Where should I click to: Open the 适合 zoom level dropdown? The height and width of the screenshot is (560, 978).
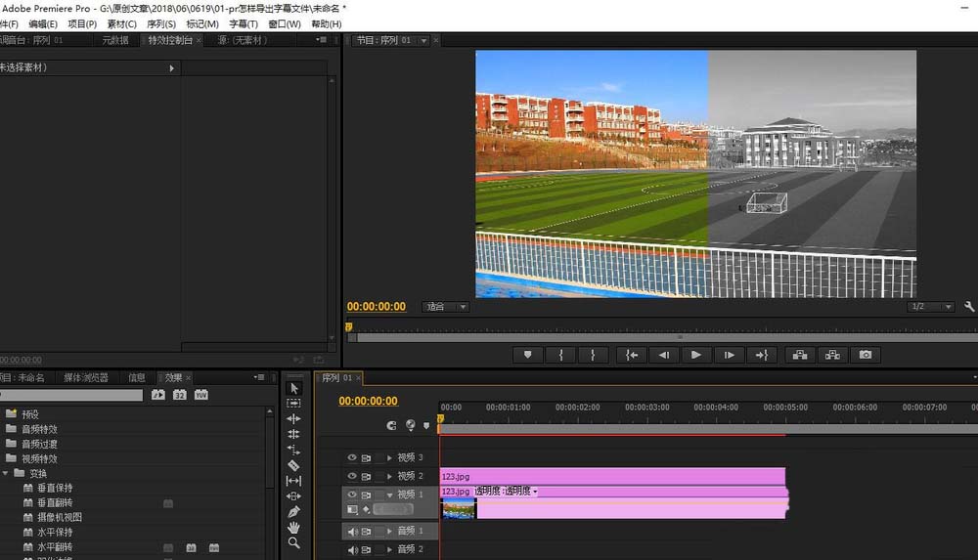point(445,306)
